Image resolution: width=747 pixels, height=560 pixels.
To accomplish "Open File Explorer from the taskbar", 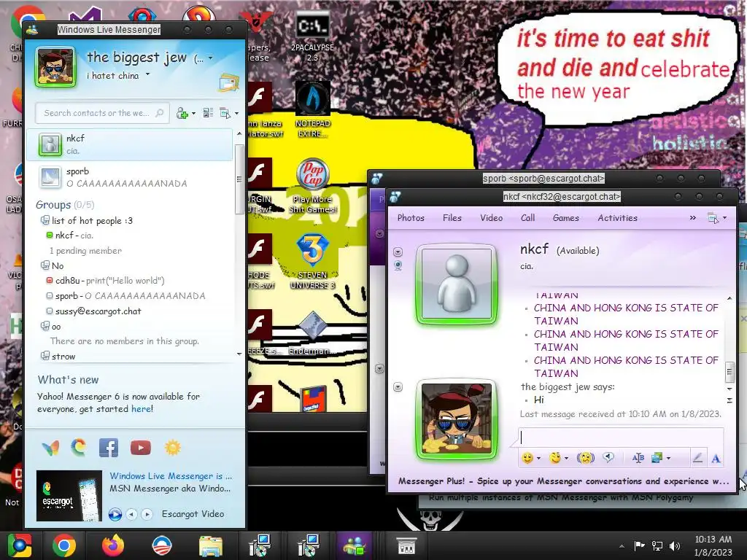I will click(x=211, y=547).
